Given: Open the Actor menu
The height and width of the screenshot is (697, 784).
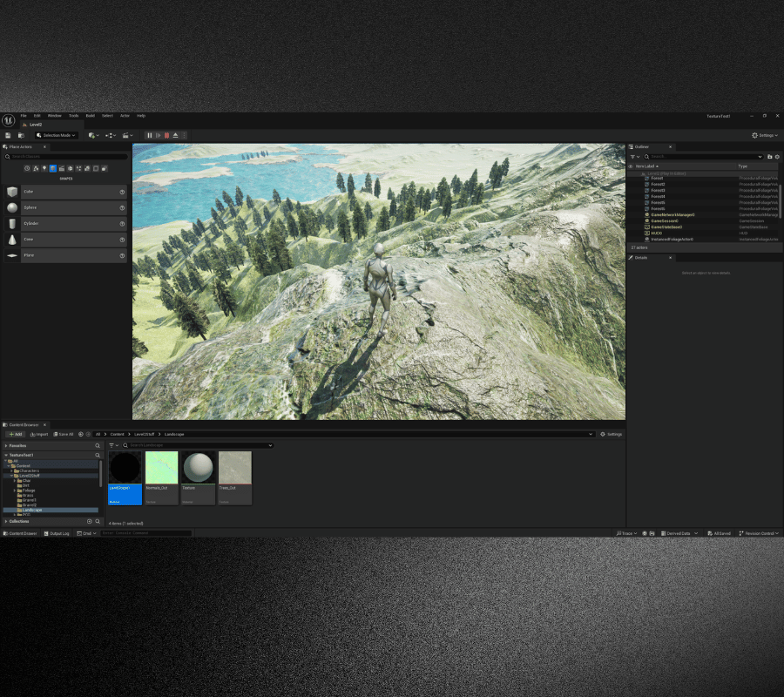Looking at the screenshot, I should pyautogui.click(x=125, y=116).
